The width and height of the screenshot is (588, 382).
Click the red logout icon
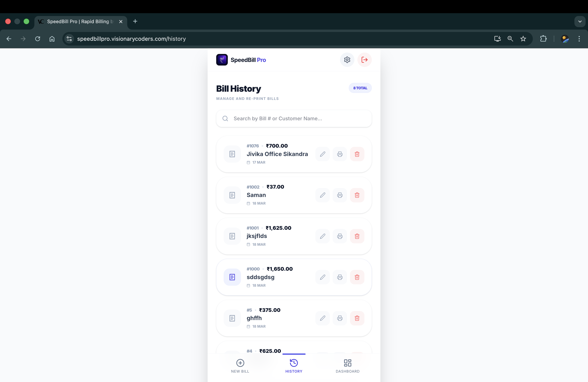pyautogui.click(x=364, y=60)
